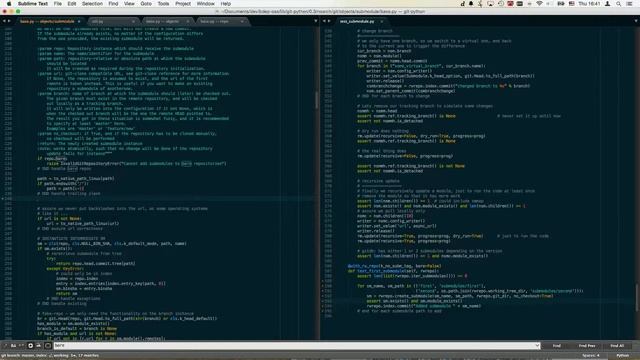
Task: Go to next tab in right pane
Action: point(329,21)
